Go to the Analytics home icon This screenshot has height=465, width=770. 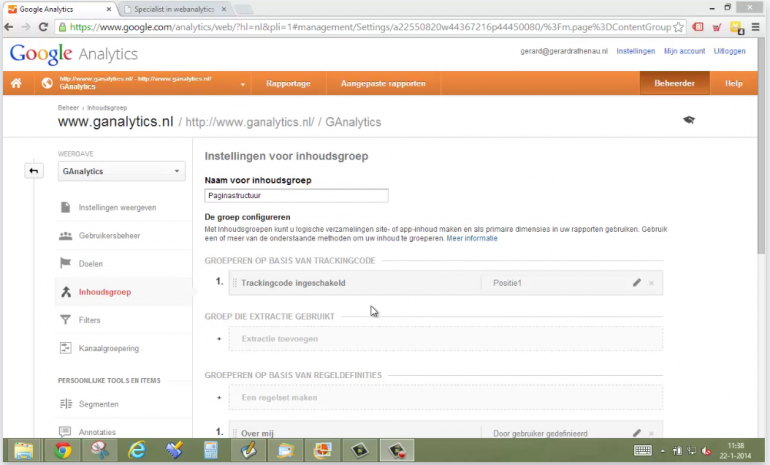tap(16, 83)
